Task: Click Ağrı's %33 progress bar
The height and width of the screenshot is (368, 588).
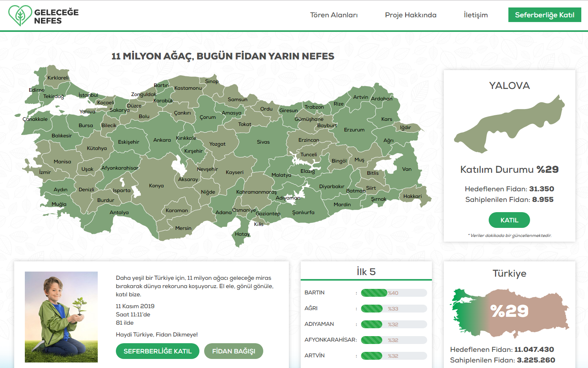Action: [x=394, y=309]
